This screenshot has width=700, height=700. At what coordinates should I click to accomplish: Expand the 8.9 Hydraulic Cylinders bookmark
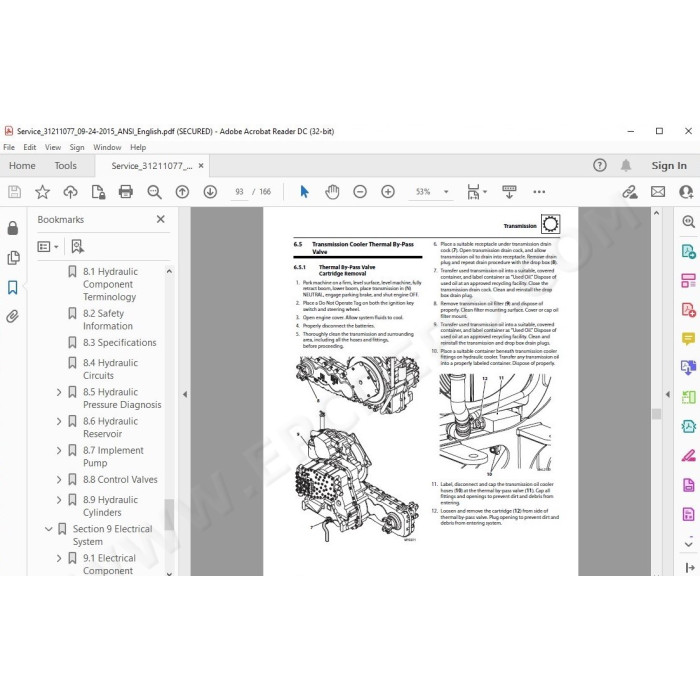[x=59, y=500]
